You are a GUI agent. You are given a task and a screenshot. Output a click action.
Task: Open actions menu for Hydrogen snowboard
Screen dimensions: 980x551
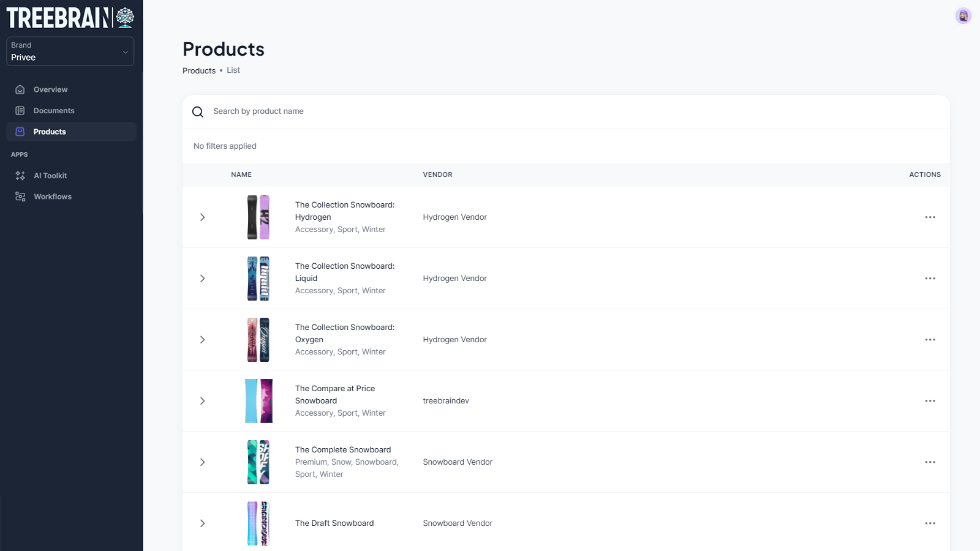click(x=930, y=217)
